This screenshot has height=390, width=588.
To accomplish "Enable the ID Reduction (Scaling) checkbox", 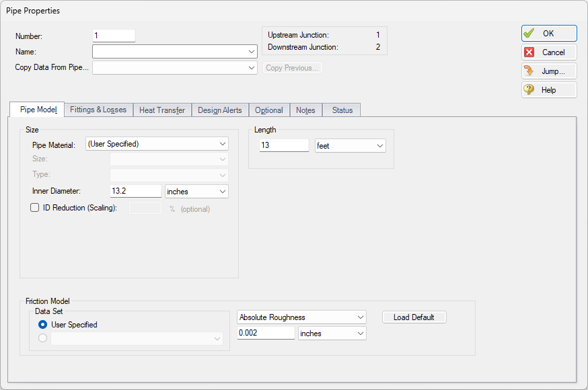I will point(35,208).
